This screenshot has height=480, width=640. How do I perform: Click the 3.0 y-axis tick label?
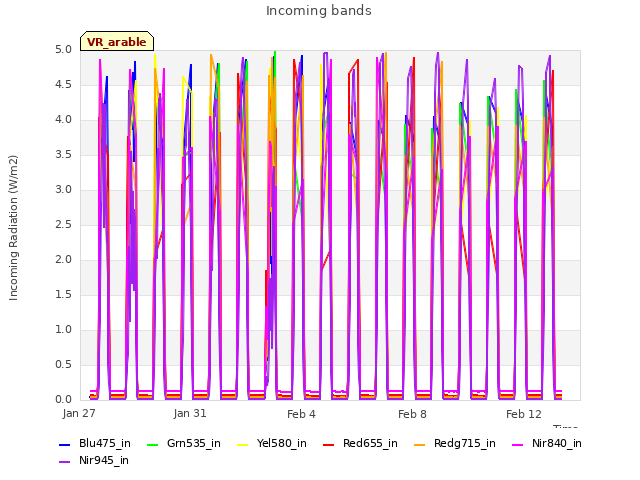click(x=63, y=190)
